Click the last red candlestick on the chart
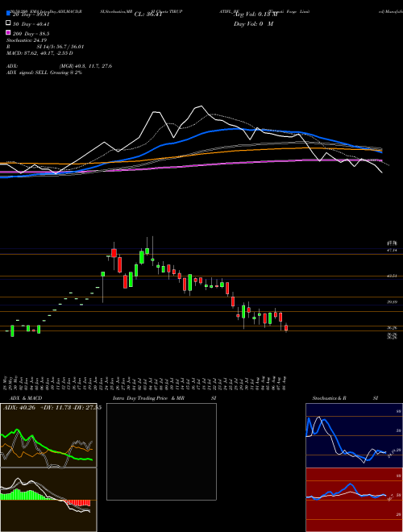The width and height of the screenshot is (403, 532). (x=286, y=327)
